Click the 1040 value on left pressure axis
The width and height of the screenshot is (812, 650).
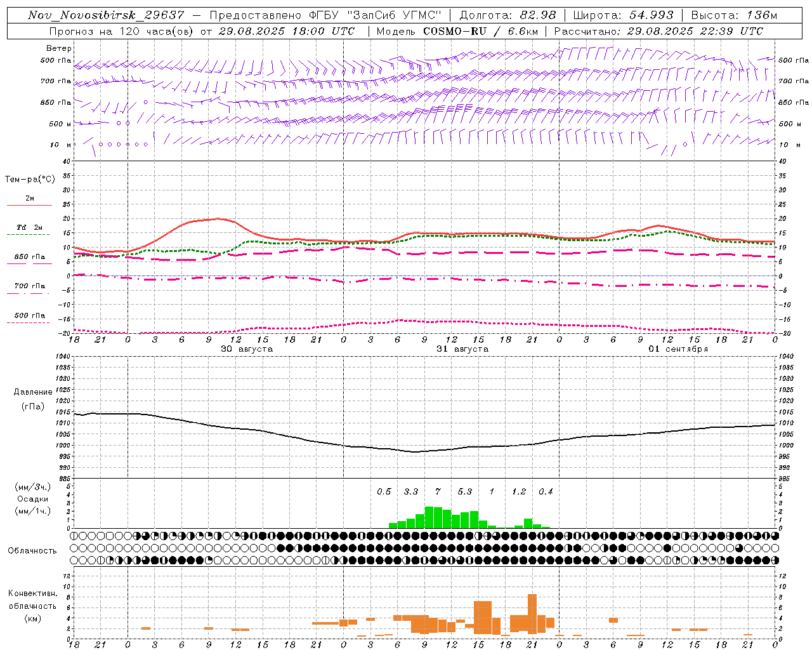click(62, 357)
